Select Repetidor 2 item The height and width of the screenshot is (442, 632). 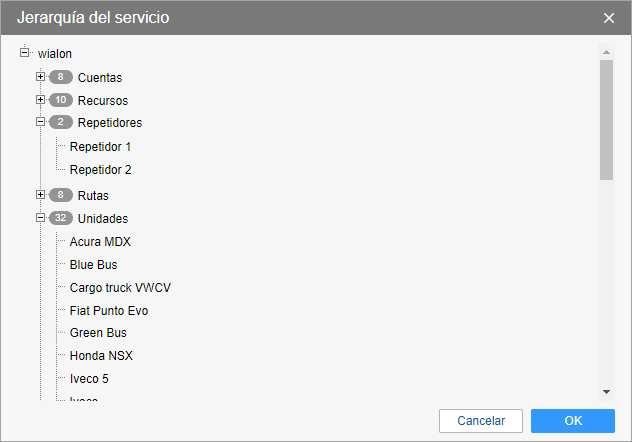tap(100, 170)
